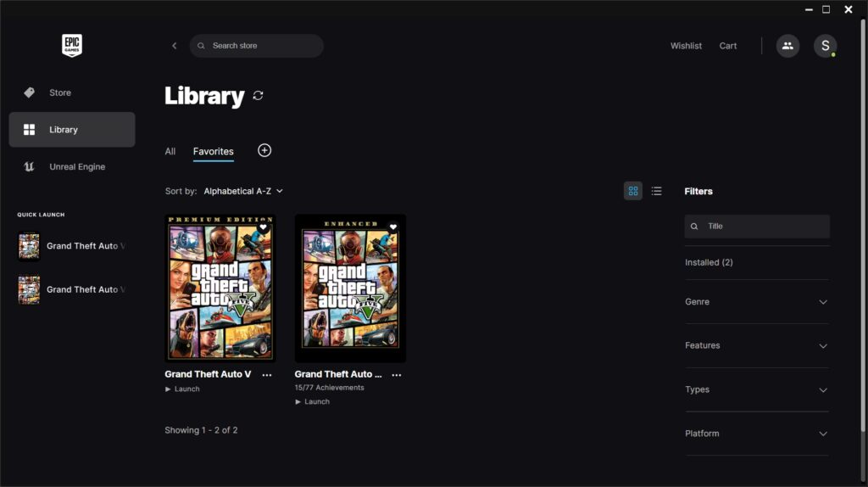This screenshot has height=487, width=868.
Task: Click the Store tag icon
Action: point(30,92)
